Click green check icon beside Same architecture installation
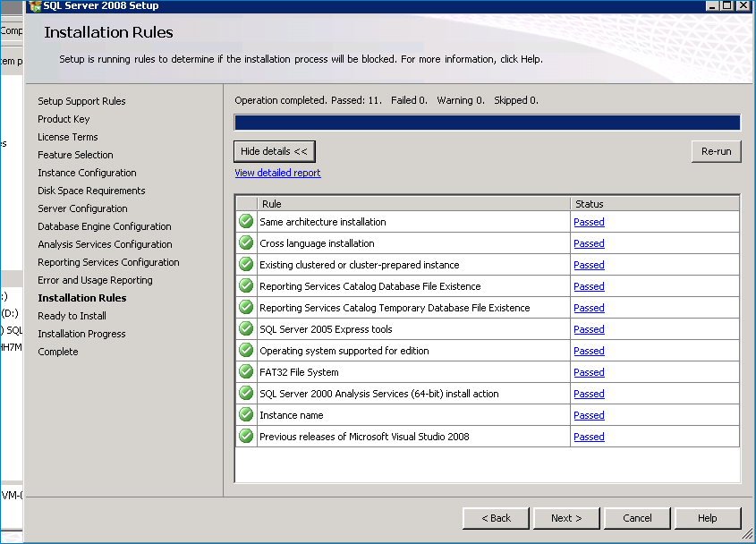Viewport: 756px width, 544px height. 246,221
